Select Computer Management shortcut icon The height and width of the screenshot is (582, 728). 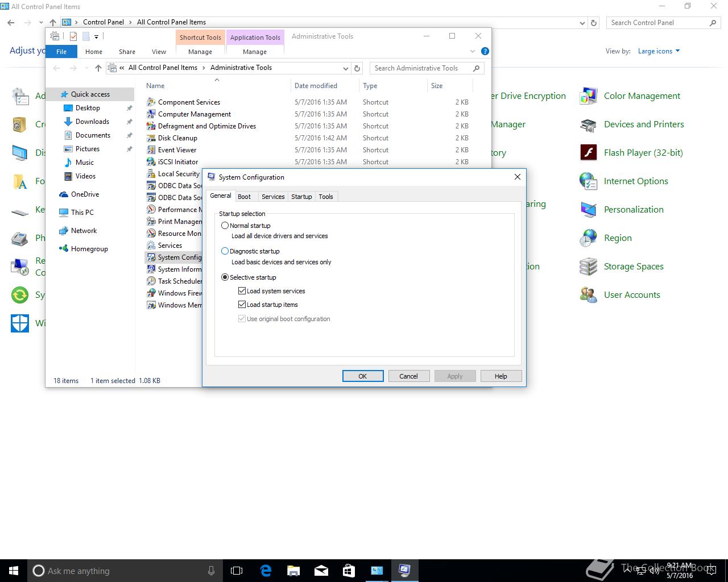tap(151, 114)
